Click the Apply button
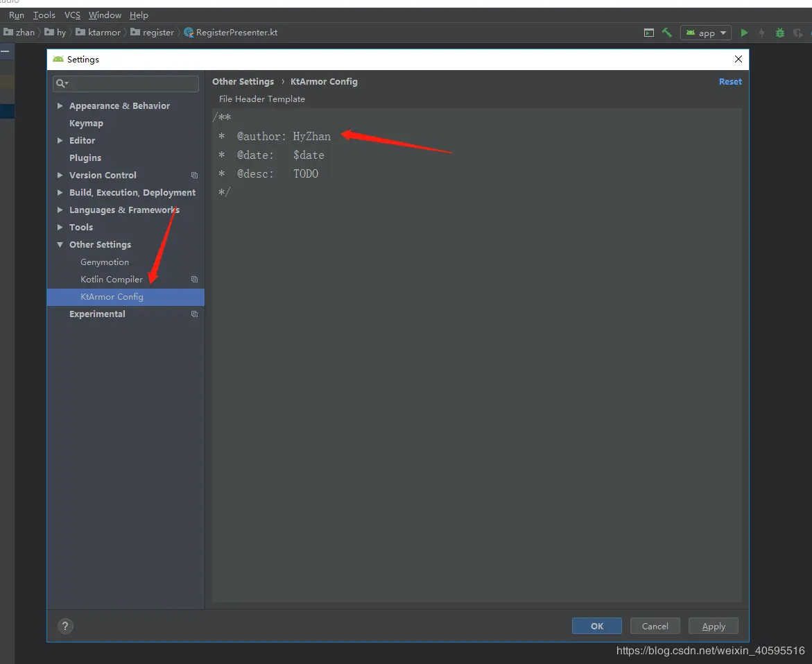812x664 pixels. point(713,626)
